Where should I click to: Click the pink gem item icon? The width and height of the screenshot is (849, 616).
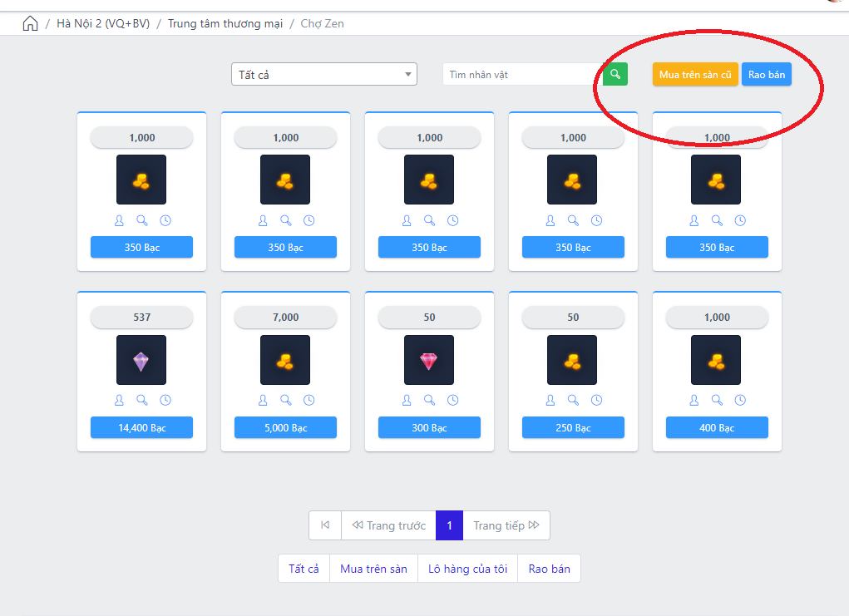click(x=429, y=360)
